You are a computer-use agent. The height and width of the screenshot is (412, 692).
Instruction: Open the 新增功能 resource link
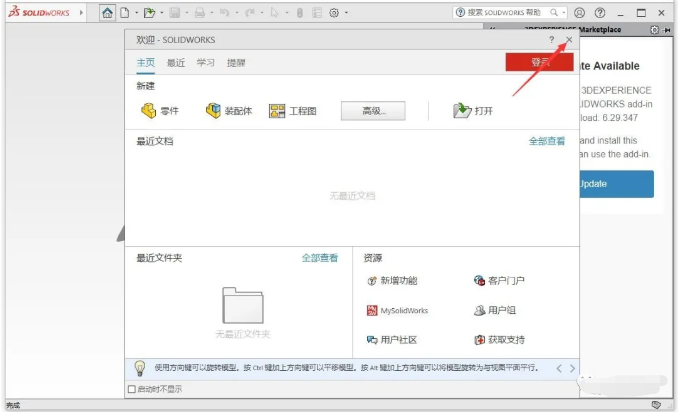(x=392, y=281)
